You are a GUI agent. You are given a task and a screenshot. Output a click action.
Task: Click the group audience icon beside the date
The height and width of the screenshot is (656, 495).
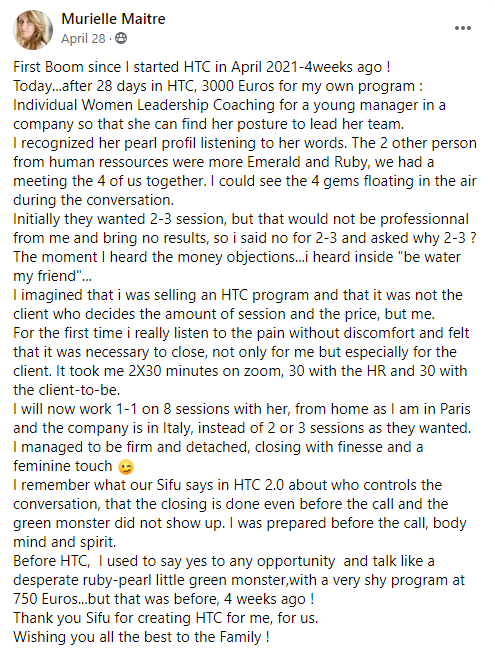[x=121, y=38]
